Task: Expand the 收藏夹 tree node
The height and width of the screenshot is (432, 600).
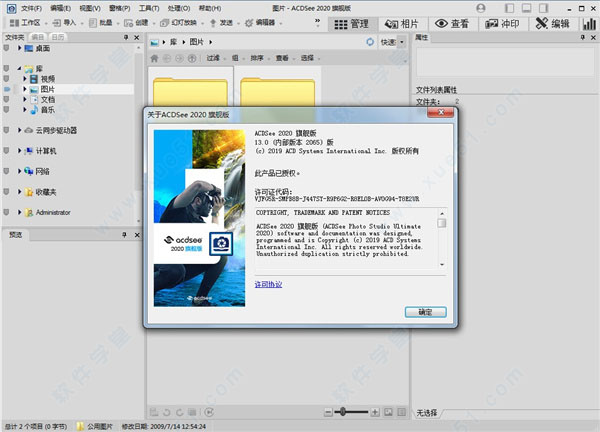Action: point(19,192)
